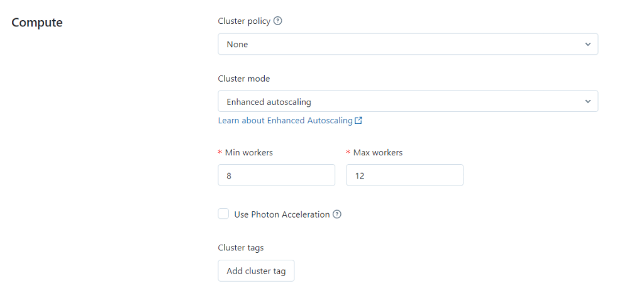Enable the Use Photon Acceleration checkbox
This screenshot has width=644, height=300.
223,214
